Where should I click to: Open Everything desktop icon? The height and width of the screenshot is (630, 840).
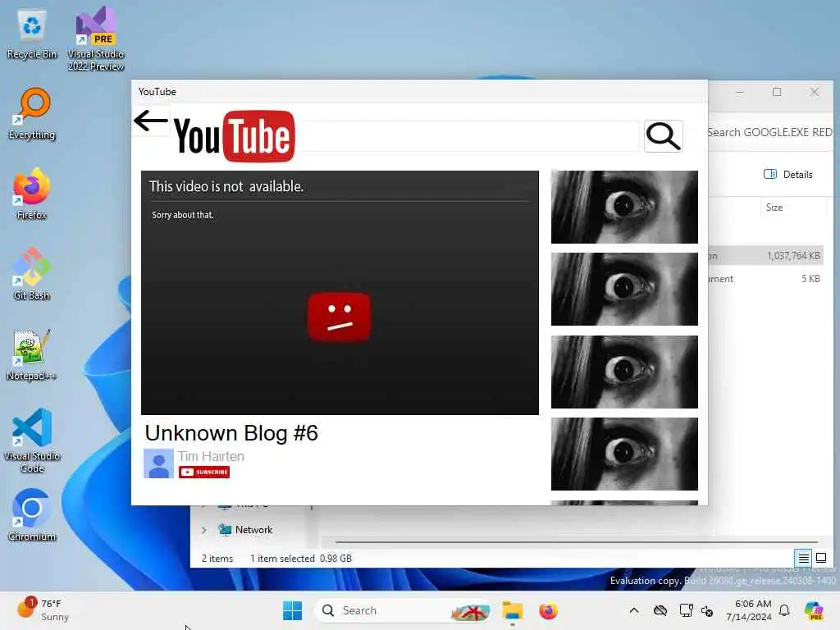pyautogui.click(x=32, y=114)
